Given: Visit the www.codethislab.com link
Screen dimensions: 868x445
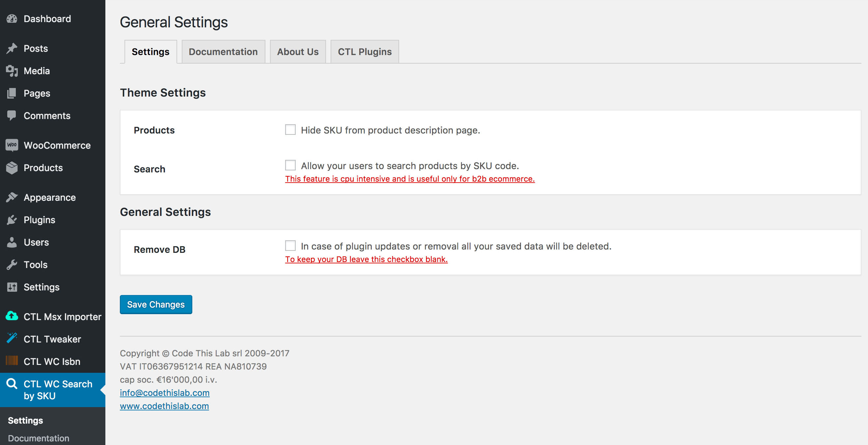Looking at the screenshot, I should click(x=164, y=406).
